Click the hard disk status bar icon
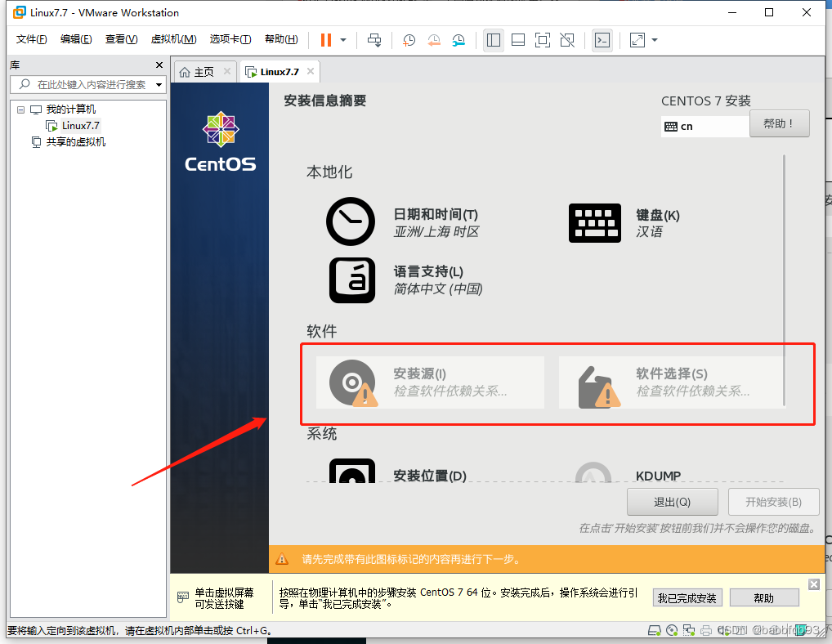Screen dimensions: 832x644 tap(655, 630)
